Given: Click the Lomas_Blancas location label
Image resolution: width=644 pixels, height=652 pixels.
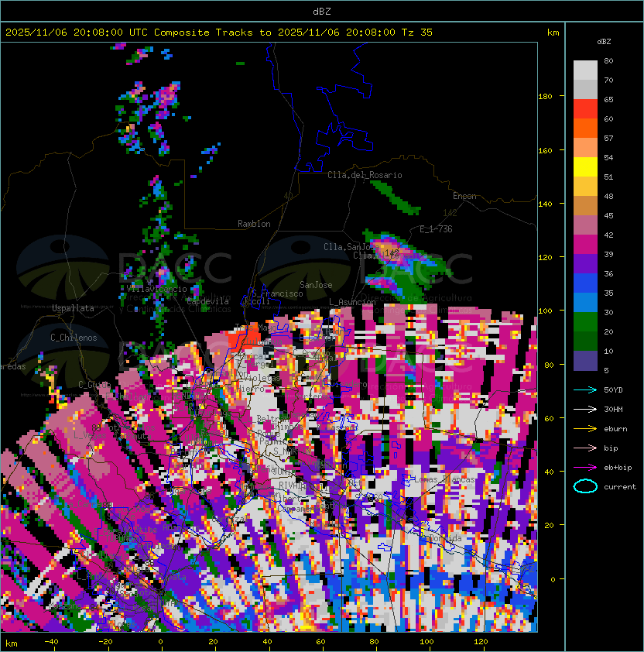Looking at the screenshot, I should pos(444,479).
